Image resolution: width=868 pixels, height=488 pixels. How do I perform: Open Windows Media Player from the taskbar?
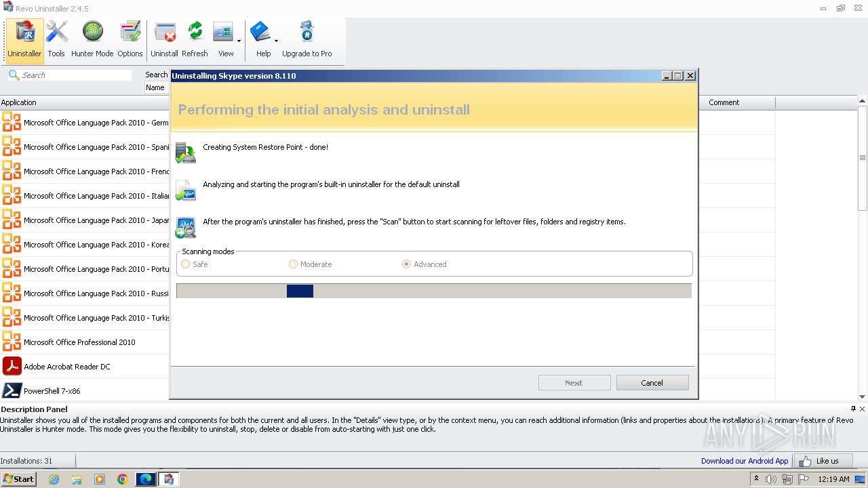pyautogui.click(x=100, y=479)
